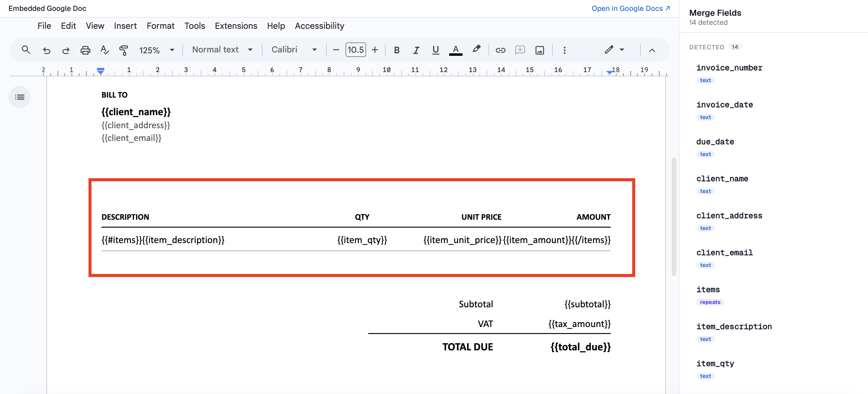Insert an image

pyautogui.click(x=539, y=50)
